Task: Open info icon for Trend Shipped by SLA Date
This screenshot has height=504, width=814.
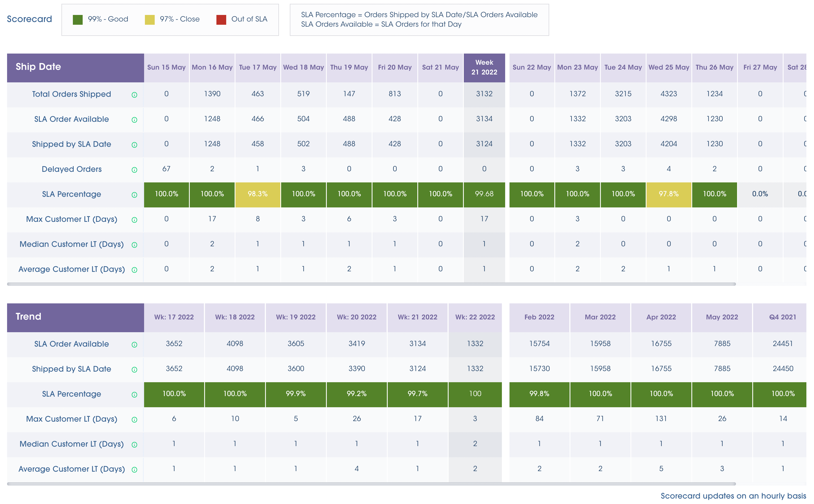Action: pos(134,369)
